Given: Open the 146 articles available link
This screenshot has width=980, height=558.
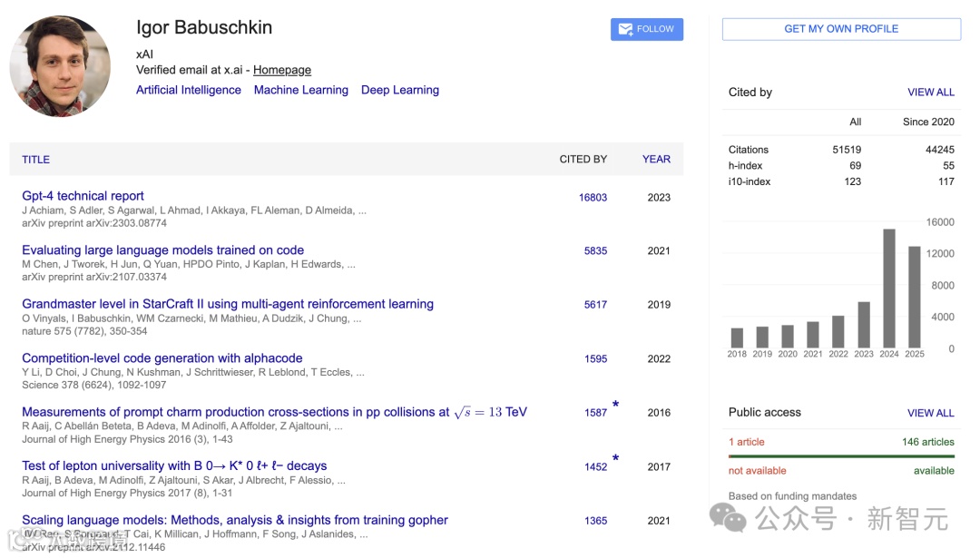Looking at the screenshot, I should tap(927, 443).
